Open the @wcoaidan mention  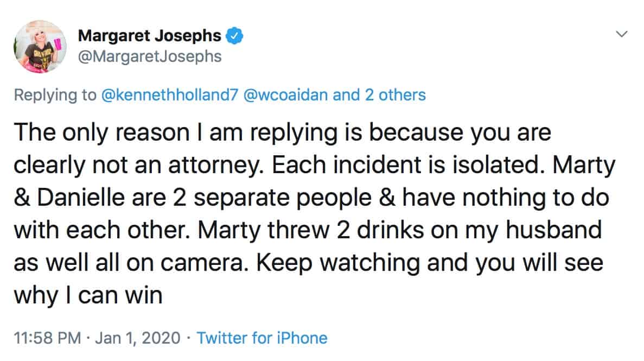click(x=286, y=95)
